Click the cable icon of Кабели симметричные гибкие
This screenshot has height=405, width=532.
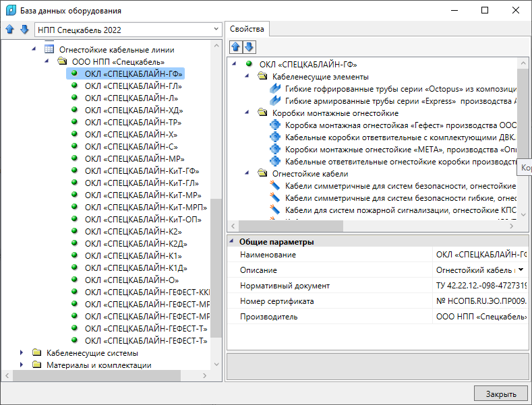(275, 197)
